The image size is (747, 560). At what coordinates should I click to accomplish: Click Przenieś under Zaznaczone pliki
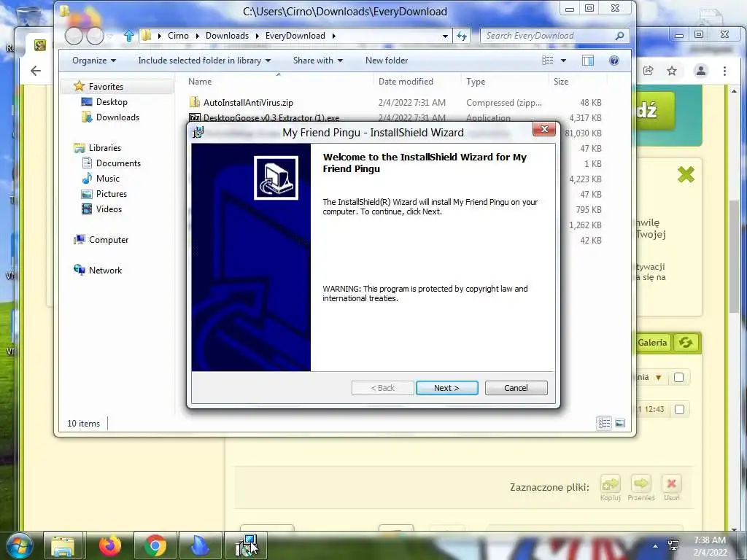(x=641, y=488)
